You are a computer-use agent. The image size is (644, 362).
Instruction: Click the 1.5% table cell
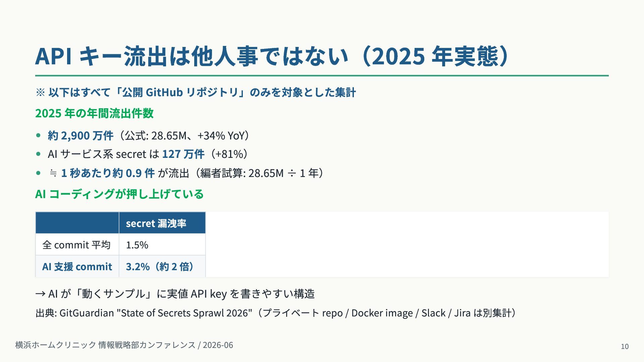coord(162,245)
